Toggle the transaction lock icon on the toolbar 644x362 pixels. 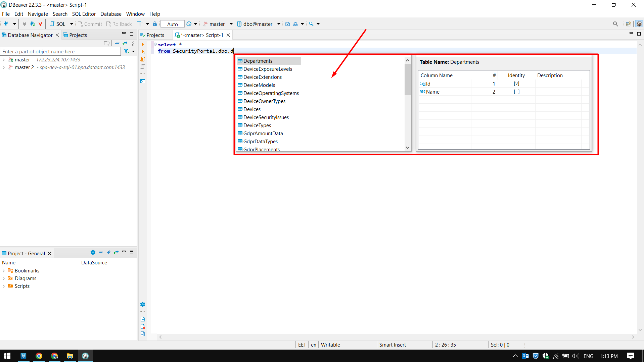pyautogui.click(x=154, y=24)
